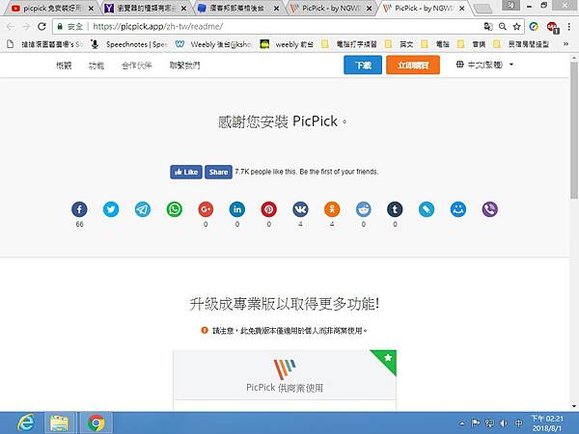Switch to the YouTube picpick tab
This screenshot has height=434, width=579.
tap(52, 8)
